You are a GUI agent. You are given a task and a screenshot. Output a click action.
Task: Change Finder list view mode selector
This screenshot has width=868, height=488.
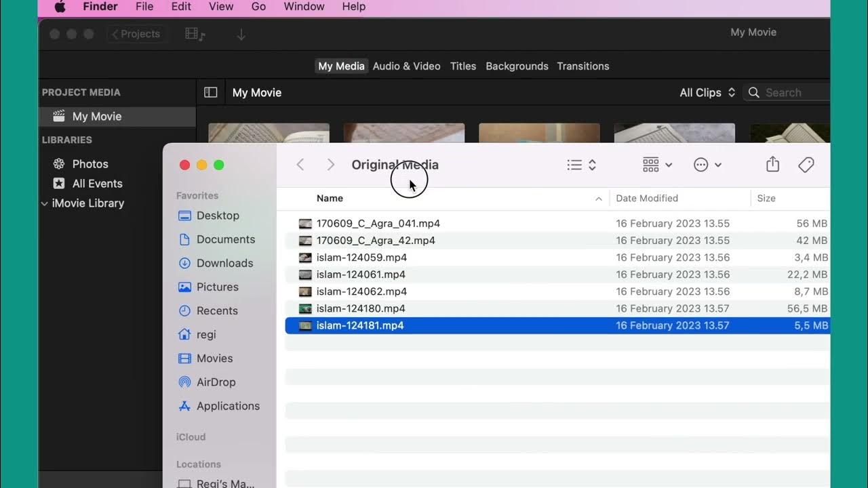[x=582, y=165]
